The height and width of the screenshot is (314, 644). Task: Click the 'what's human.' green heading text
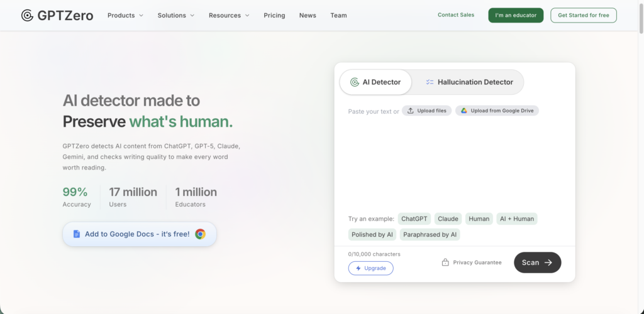[x=181, y=122]
